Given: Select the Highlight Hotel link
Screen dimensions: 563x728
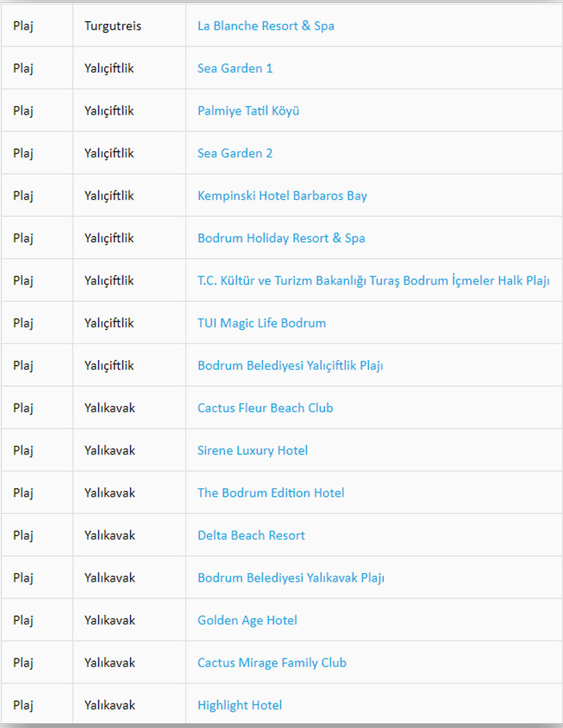Looking at the screenshot, I should click(239, 705).
